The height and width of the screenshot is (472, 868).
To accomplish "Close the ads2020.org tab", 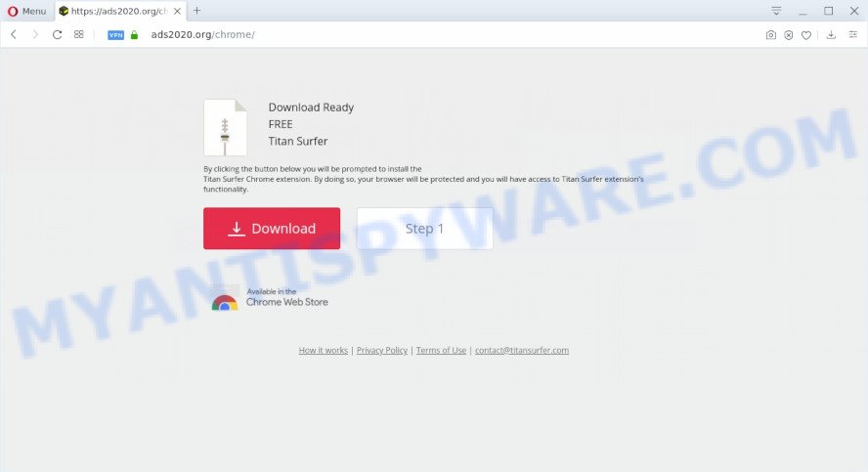I will (177, 11).
